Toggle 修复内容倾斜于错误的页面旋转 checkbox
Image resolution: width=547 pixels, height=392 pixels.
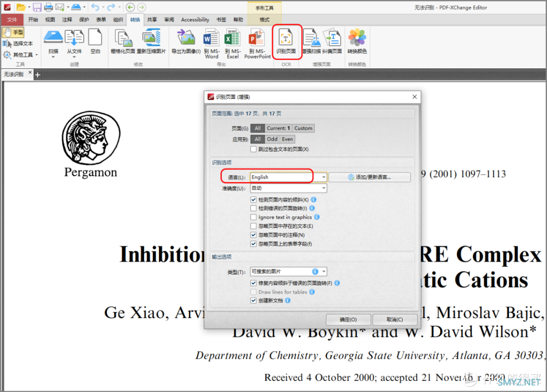coord(254,283)
